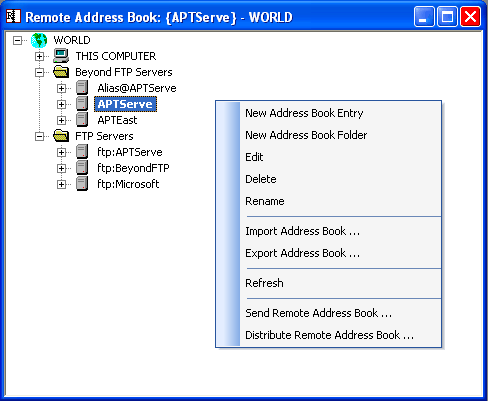Collapse the Beyond FTP Servers folder
Image resolution: width=488 pixels, height=401 pixels.
coord(39,73)
